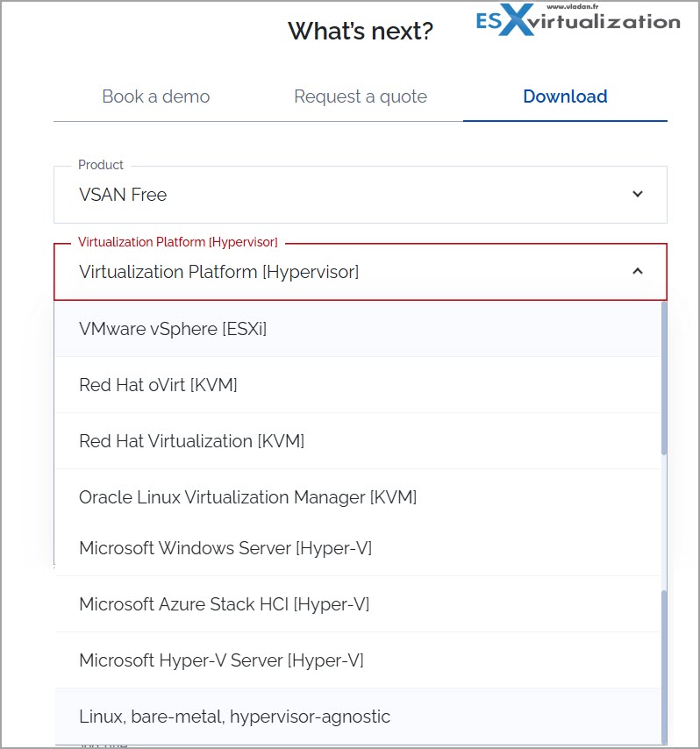The image size is (700, 749).
Task: Select the Download tab
Action: point(565,96)
